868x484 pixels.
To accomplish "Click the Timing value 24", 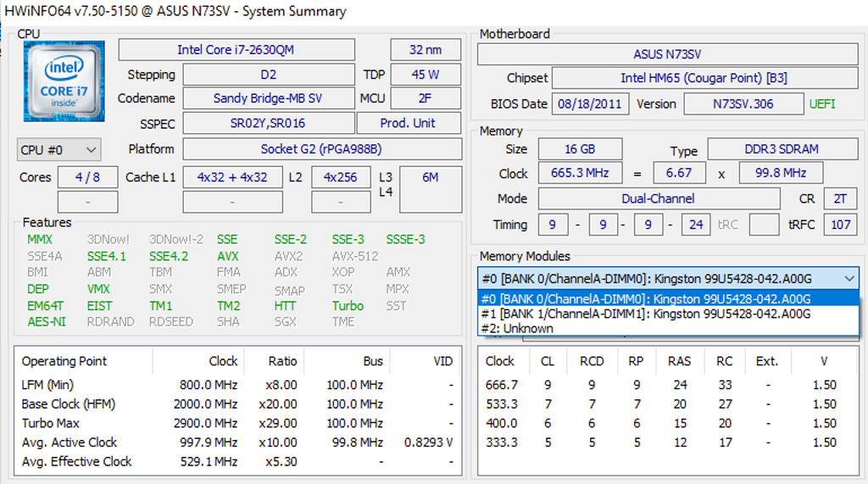I will [696, 225].
